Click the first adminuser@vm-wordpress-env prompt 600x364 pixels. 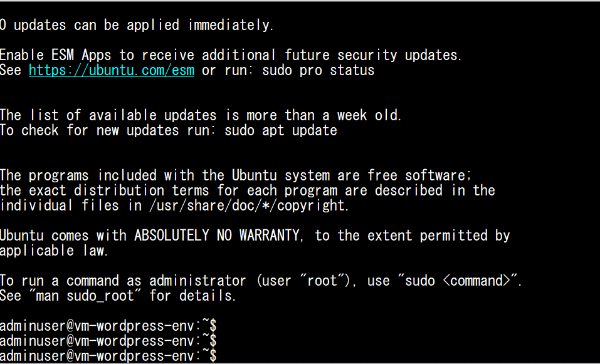click(108, 326)
